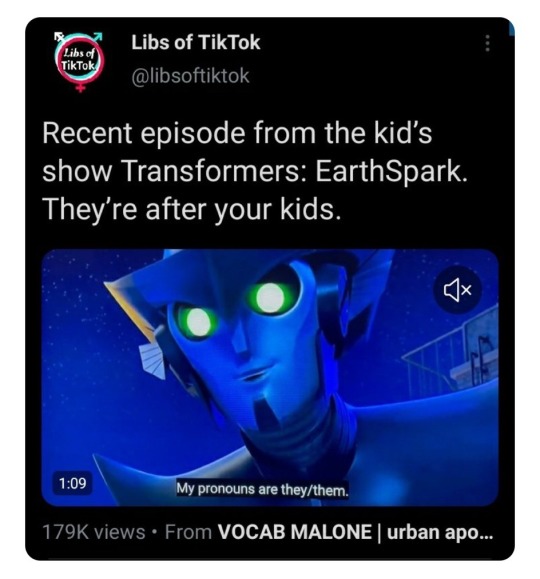This screenshot has width=540, height=579.
Task: Play the Transformers EarthSpark video thumbnail
Action: point(270,377)
